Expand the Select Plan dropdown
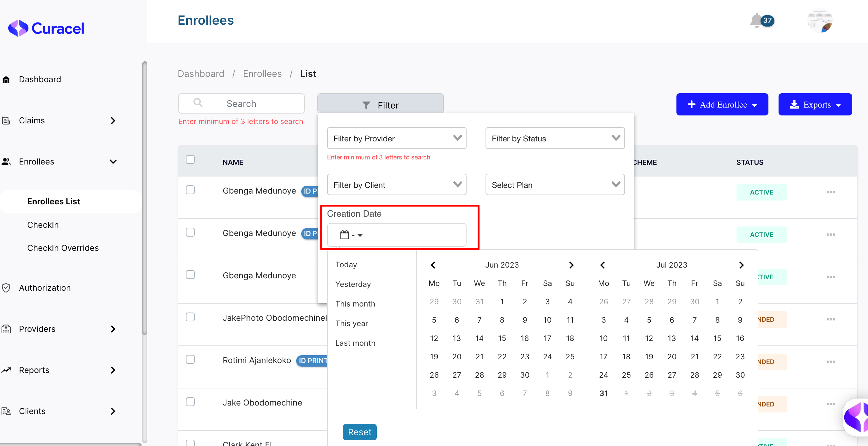This screenshot has height=446, width=868. coord(555,185)
